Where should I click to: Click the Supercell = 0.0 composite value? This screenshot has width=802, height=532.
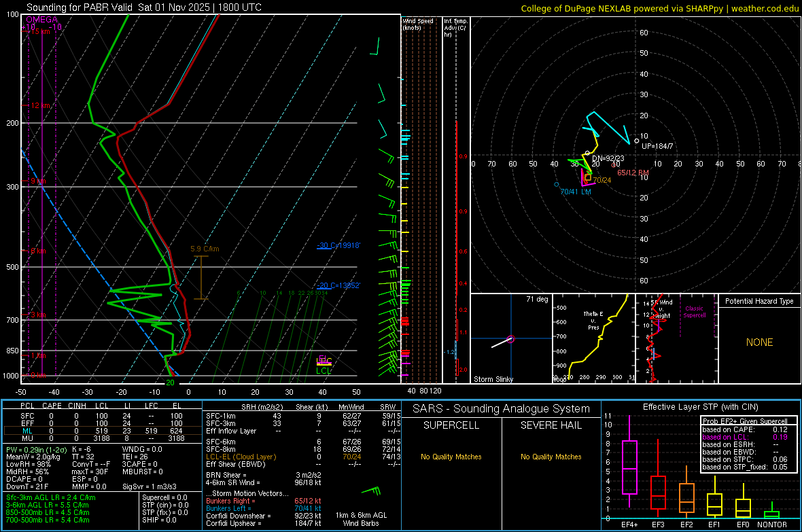tap(164, 497)
